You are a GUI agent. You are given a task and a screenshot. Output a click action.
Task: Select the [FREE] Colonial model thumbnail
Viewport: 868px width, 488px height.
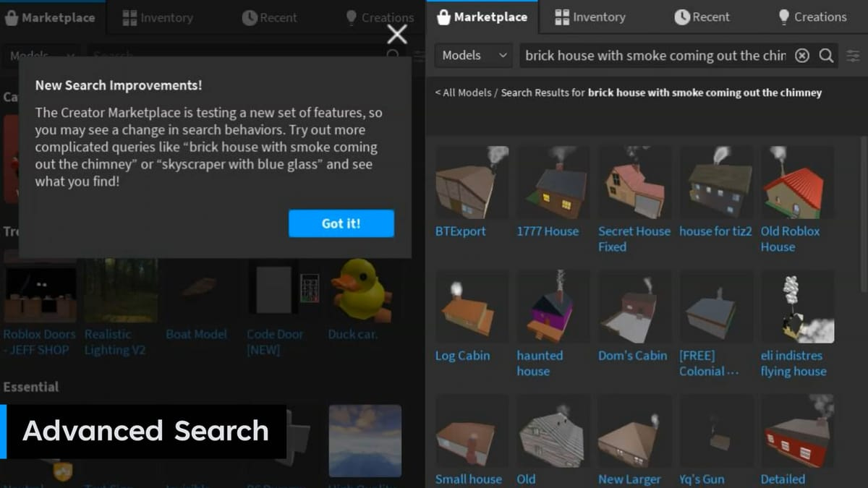pos(715,307)
